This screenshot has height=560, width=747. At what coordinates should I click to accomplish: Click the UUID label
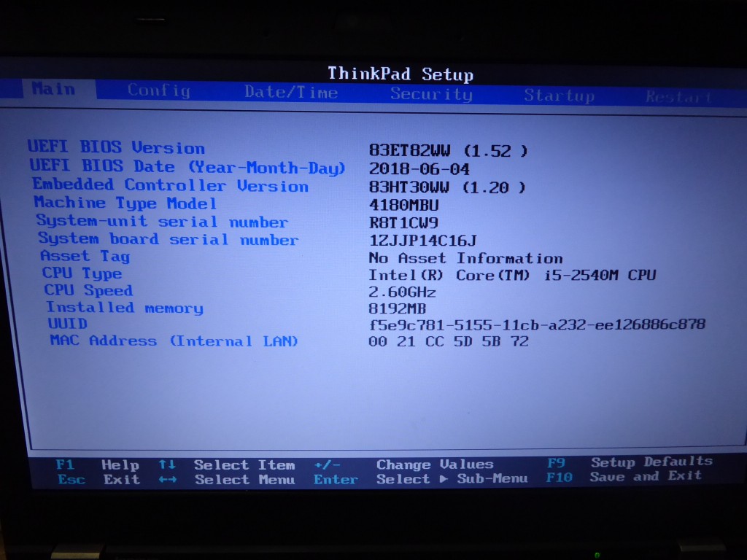click(x=68, y=324)
